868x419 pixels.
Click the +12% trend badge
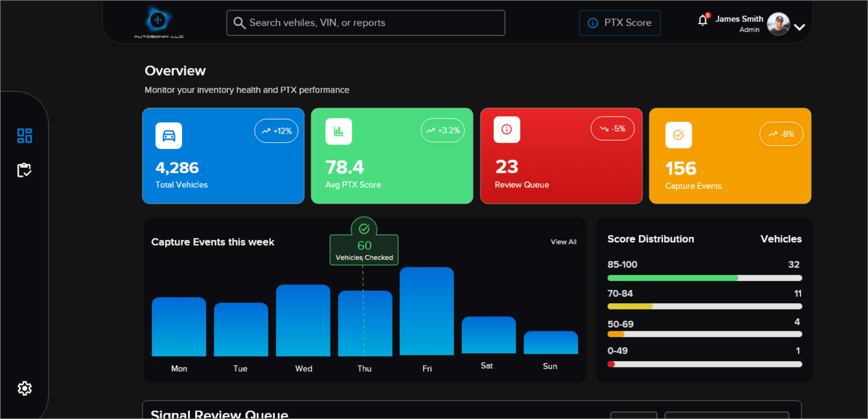(276, 131)
